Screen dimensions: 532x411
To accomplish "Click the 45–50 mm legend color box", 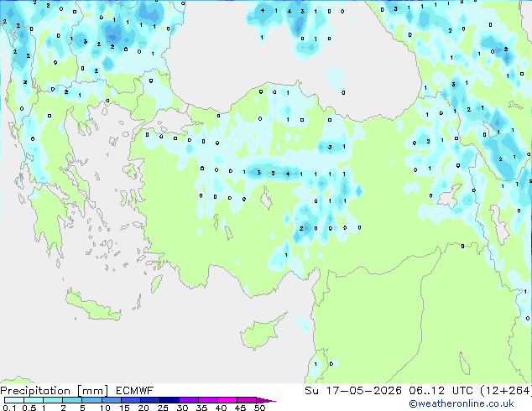I will 247,400.
